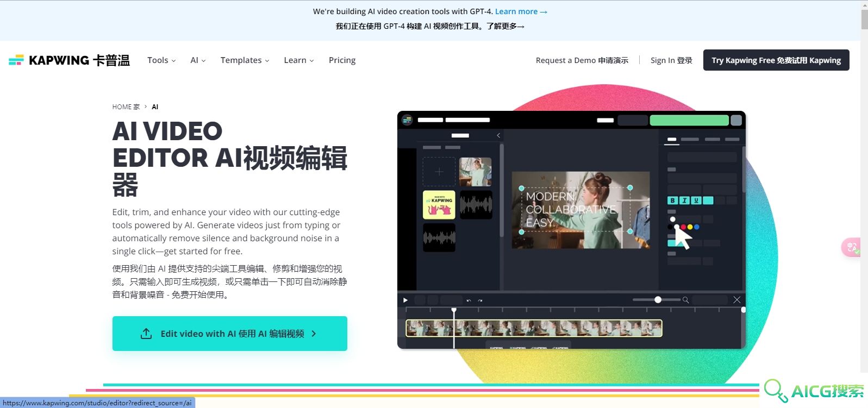The width and height of the screenshot is (868, 408).
Task: Click the blue color dot swatch
Action: (x=696, y=227)
